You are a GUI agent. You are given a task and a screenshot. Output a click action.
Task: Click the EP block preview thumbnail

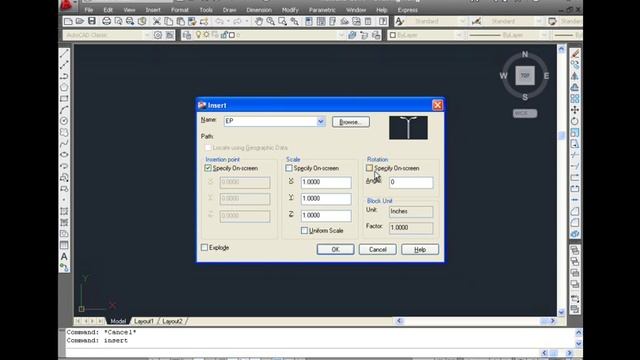408,128
